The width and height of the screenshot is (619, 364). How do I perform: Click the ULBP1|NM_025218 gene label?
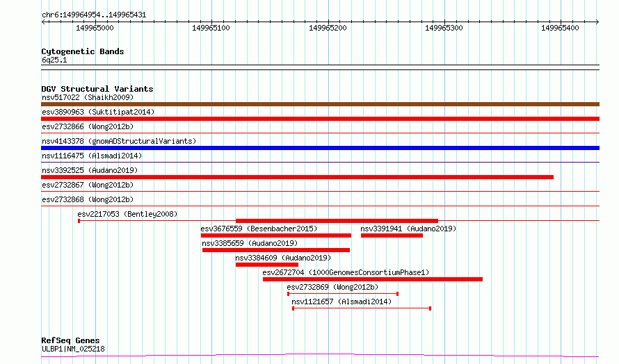click(73, 349)
